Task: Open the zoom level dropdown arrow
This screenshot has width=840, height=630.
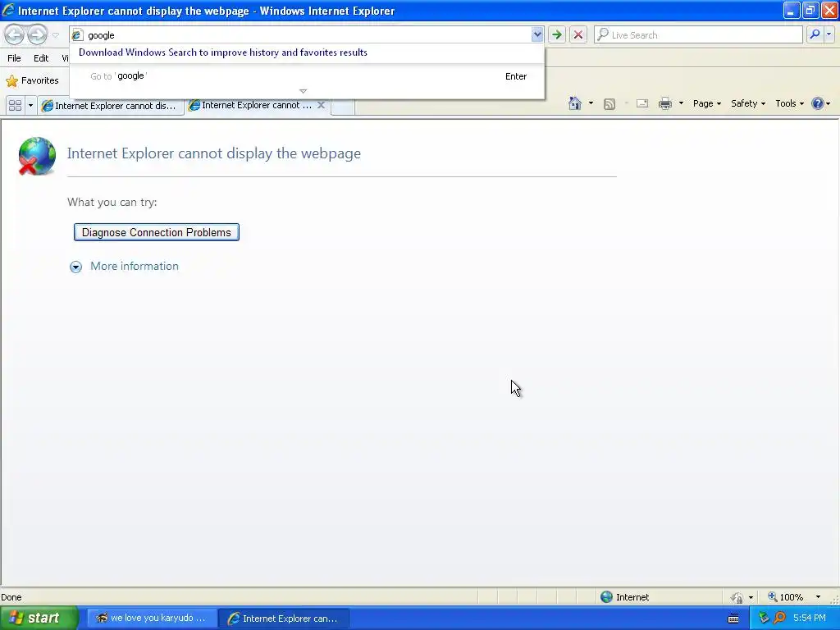Action: pyautogui.click(x=818, y=597)
